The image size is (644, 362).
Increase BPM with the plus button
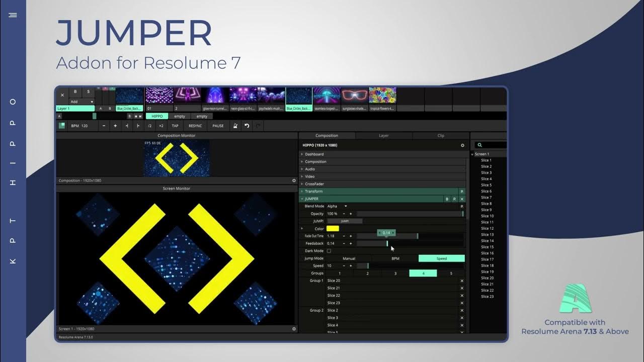pyautogui.click(x=115, y=126)
